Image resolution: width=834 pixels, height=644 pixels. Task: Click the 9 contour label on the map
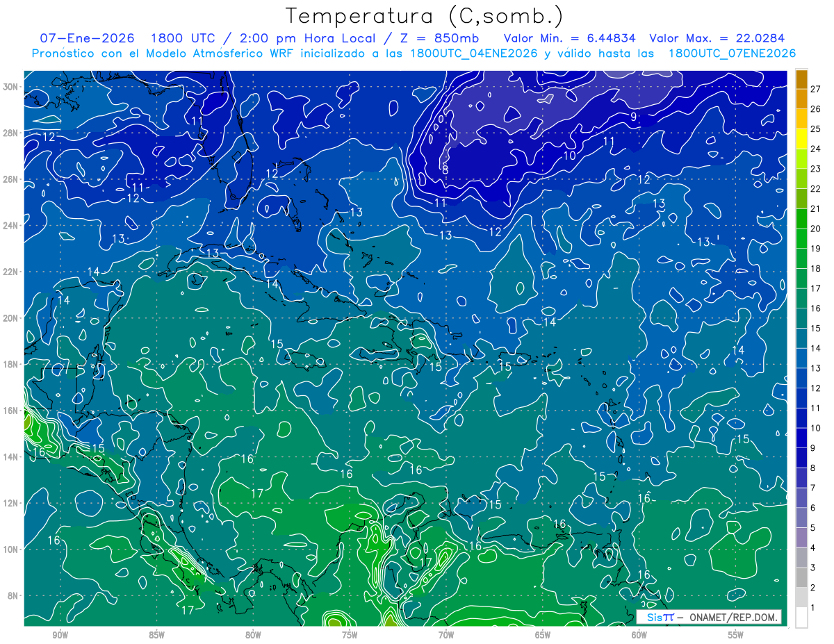(634, 117)
